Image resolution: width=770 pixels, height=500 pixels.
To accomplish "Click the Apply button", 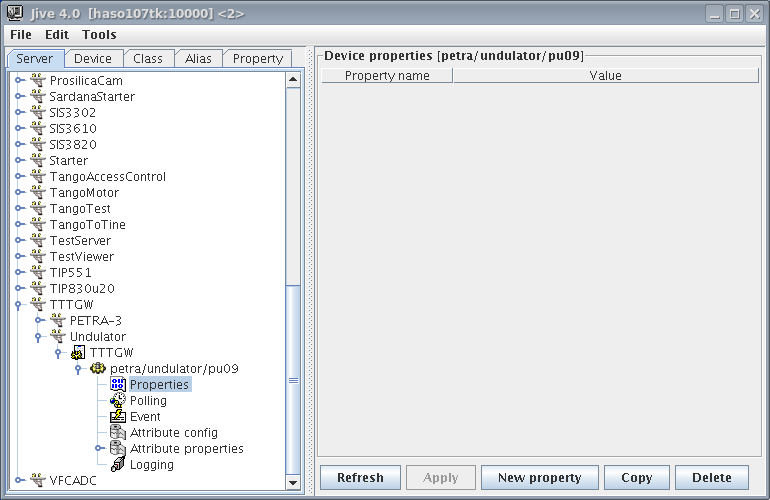I will point(440,477).
